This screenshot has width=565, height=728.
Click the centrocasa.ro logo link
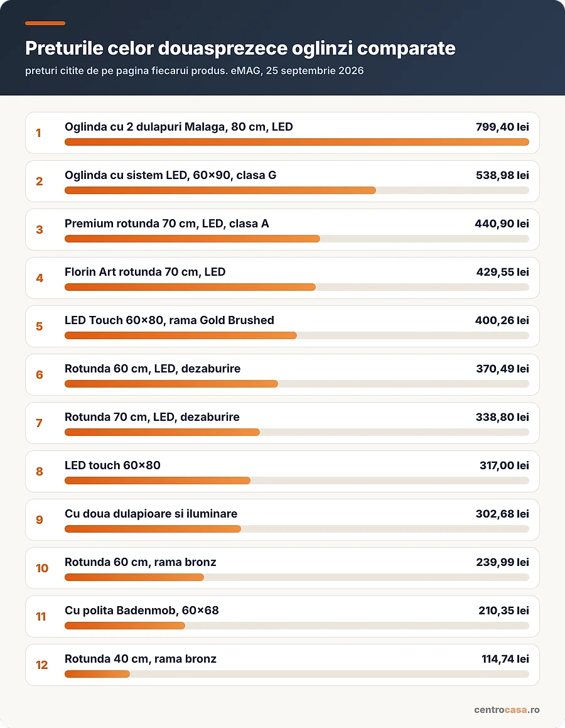pos(507,709)
